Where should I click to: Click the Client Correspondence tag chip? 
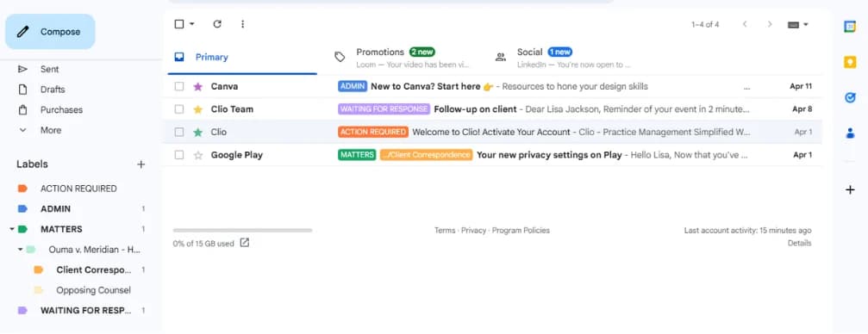427,155
